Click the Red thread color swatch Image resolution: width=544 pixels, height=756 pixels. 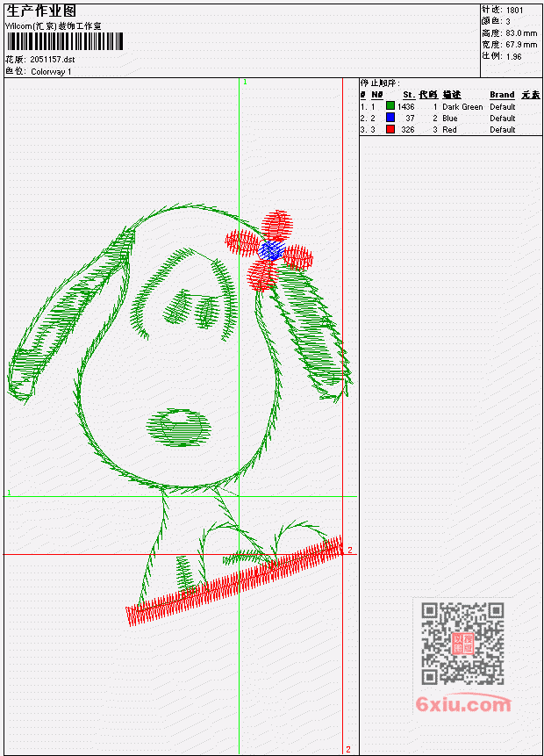coord(390,129)
